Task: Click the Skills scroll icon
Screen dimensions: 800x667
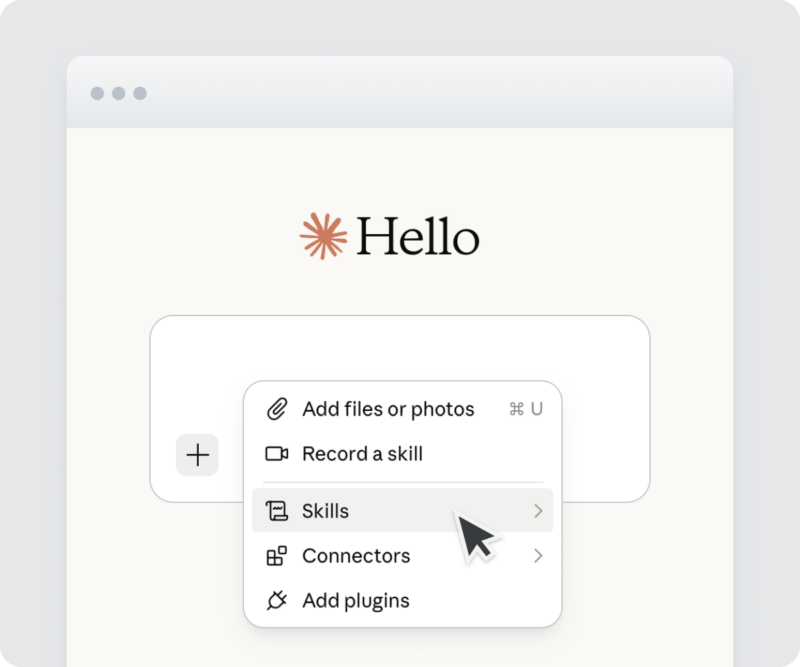Action: click(x=277, y=511)
